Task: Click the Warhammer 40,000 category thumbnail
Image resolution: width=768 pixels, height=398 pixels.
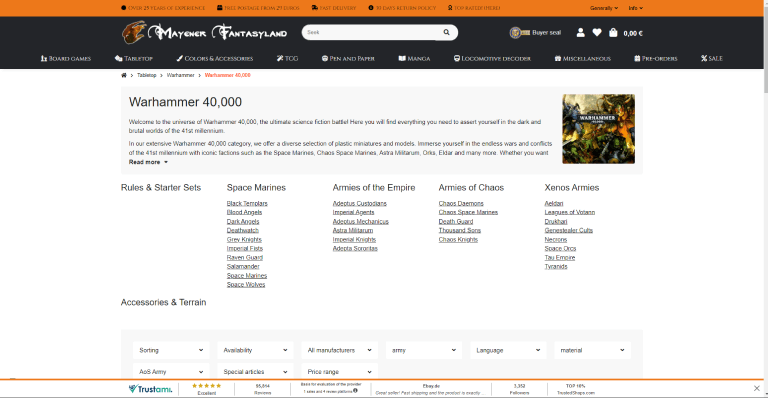Action: click(599, 129)
